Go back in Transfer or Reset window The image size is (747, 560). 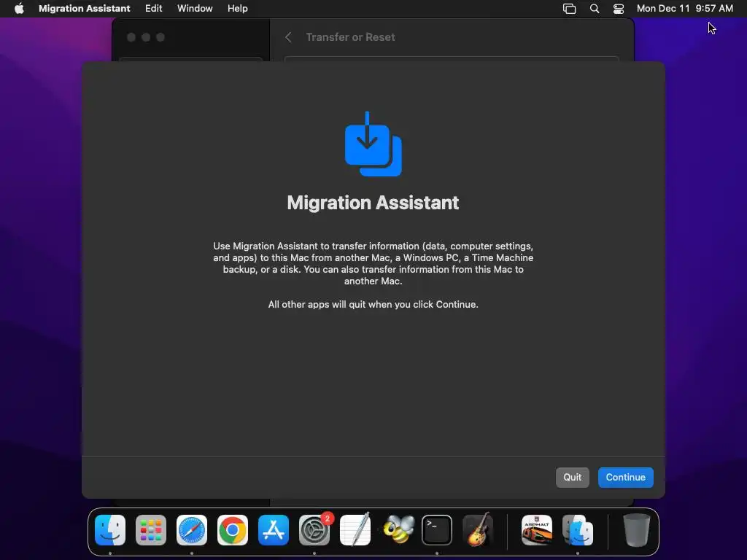click(288, 37)
